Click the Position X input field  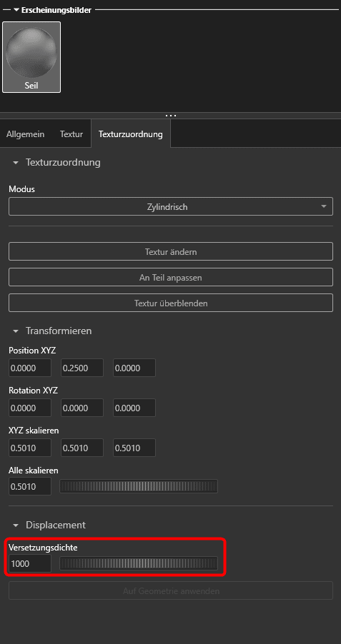pyautogui.click(x=30, y=368)
